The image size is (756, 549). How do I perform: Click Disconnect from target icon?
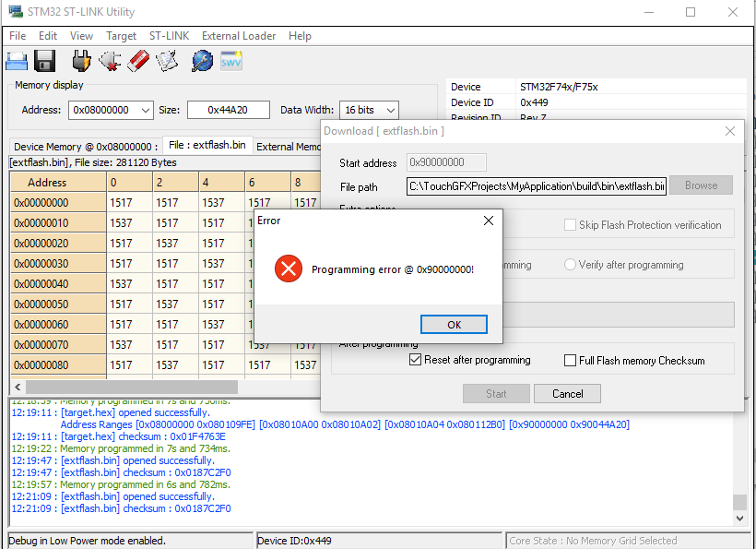pyautogui.click(x=110, y=61)
